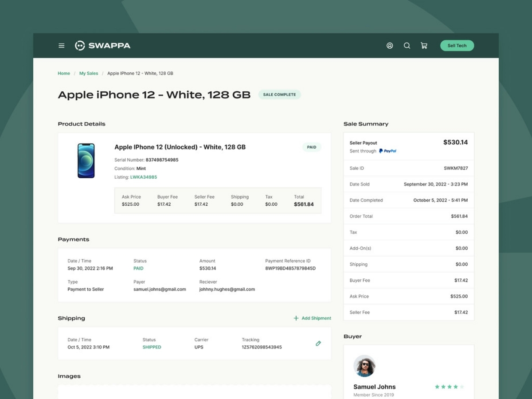Edit shipment with the pencil icon
532x399 pixels.
pos(318,344)
